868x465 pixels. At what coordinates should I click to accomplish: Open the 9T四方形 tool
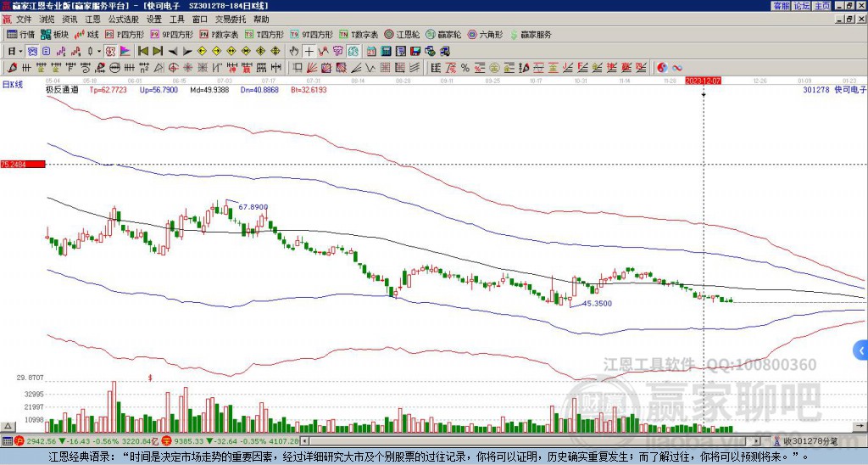[312, 34]
